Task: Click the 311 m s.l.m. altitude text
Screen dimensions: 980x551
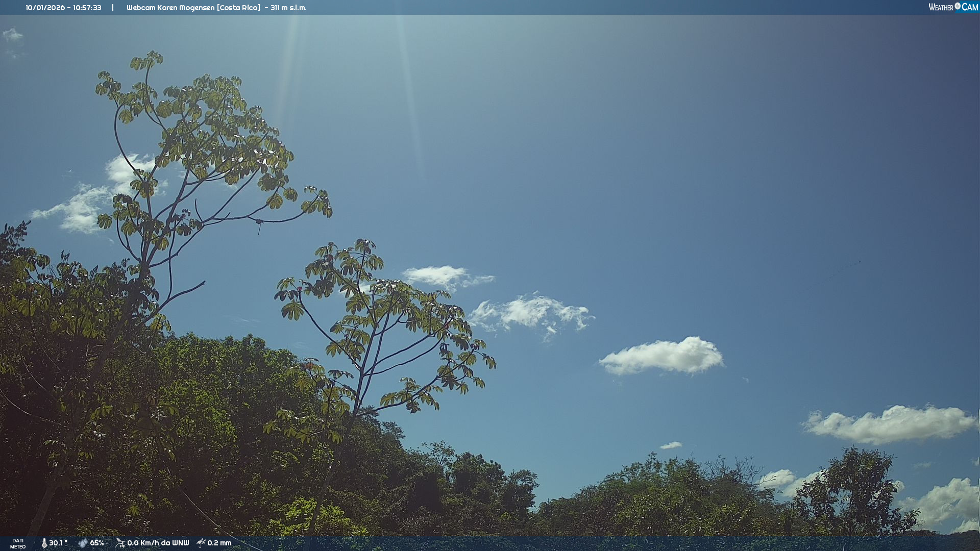Action: [x=288, y=8]
